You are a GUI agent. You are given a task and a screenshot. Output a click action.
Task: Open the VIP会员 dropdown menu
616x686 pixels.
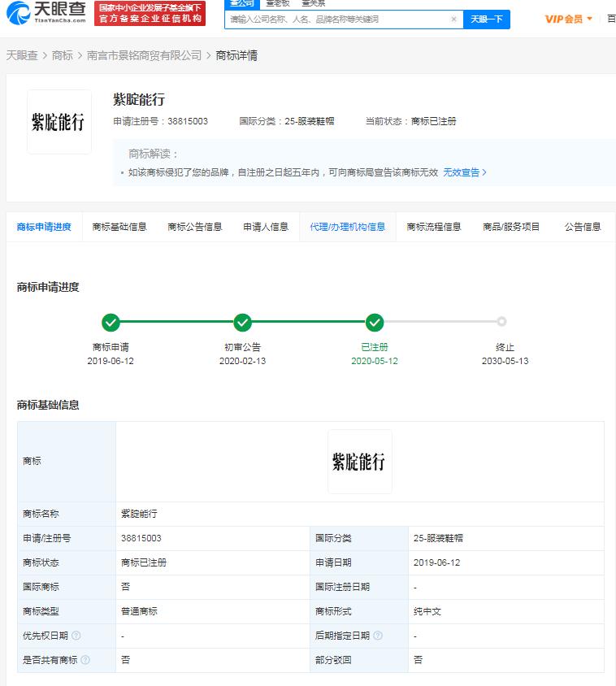click(x=569, y=19)
